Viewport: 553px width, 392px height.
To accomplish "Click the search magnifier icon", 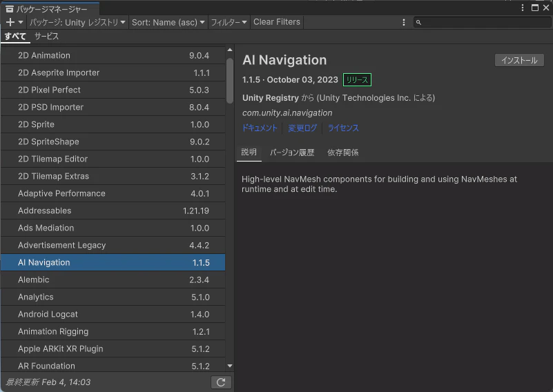I will click(x=418, y=23).
